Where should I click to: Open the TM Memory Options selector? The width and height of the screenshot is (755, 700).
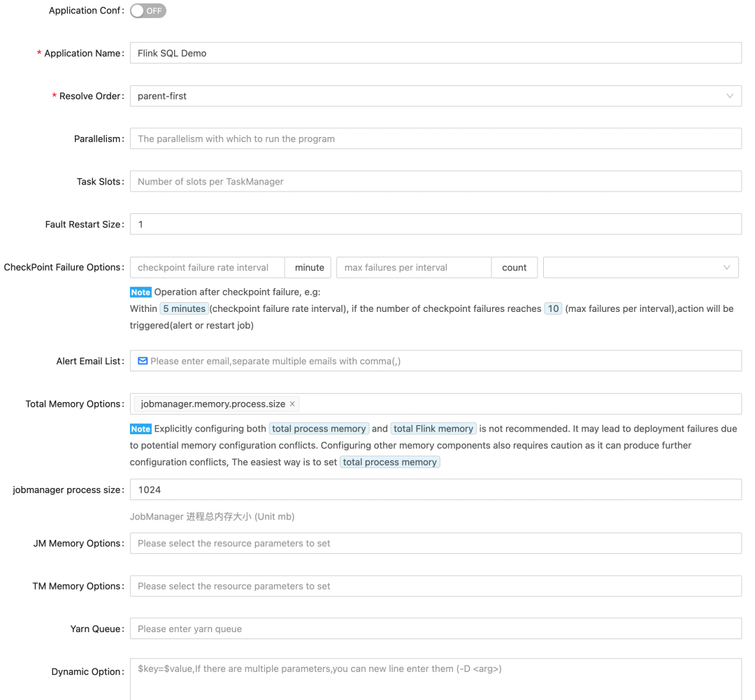[x=435, y=586]
